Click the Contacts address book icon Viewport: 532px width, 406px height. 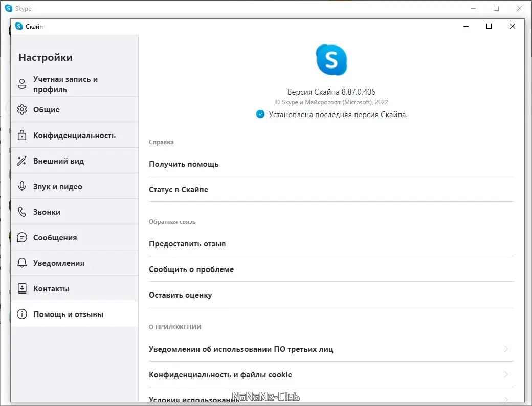coord(22,288)
